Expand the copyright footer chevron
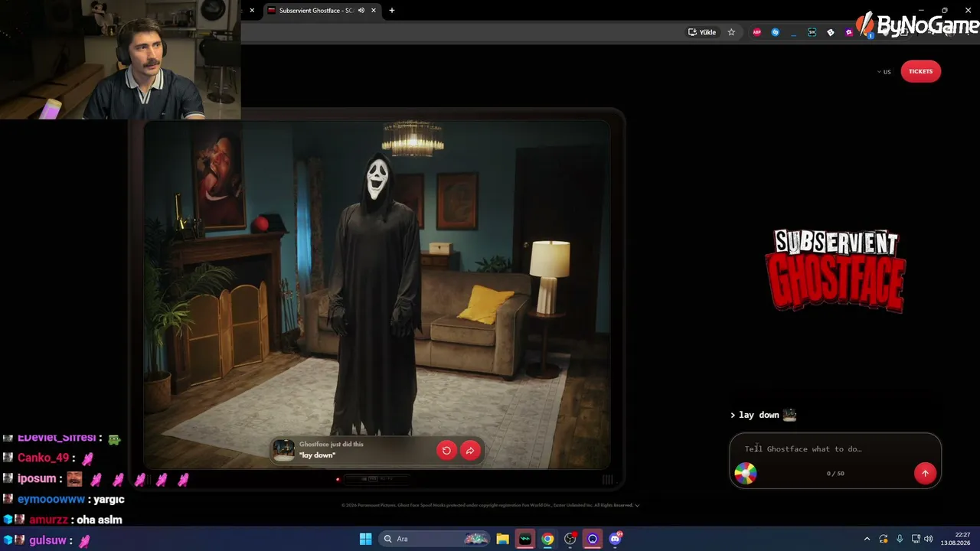The height and width of the screenshot is (551, 980). [637, 505]
